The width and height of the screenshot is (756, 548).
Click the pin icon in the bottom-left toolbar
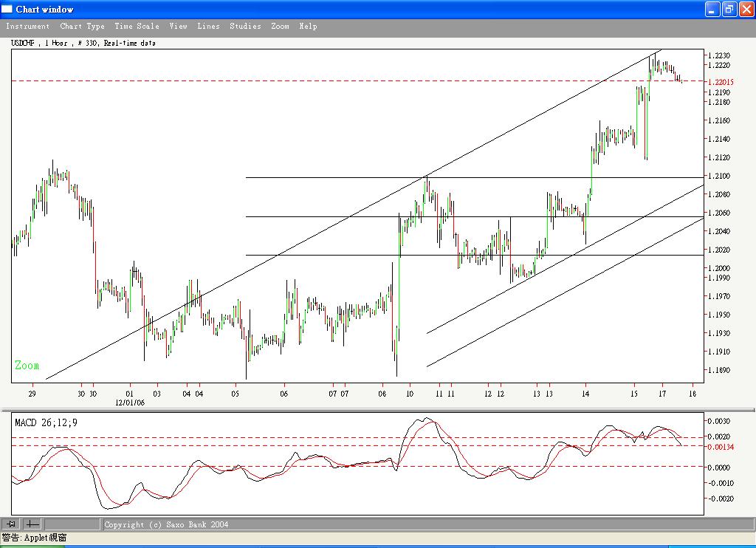tap(10, 524)
